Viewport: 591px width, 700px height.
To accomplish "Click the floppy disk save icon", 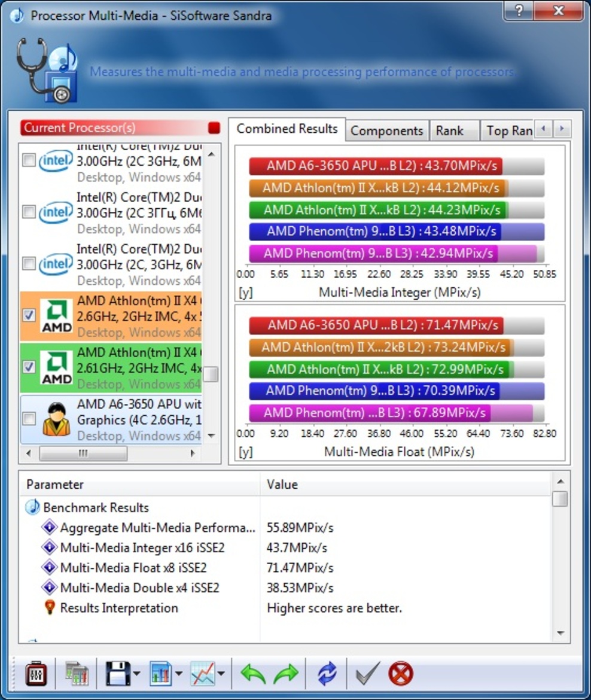I will pos(118,674).
